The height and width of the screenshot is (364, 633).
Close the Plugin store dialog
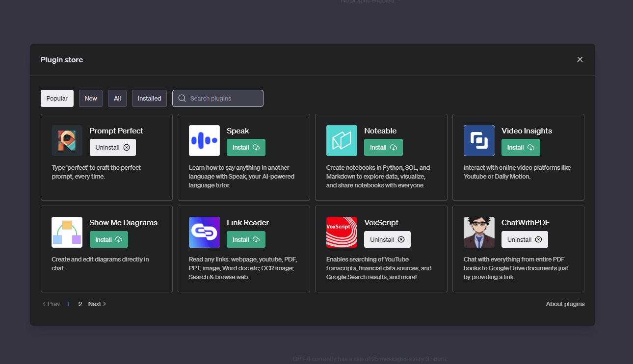click(580, 59)
